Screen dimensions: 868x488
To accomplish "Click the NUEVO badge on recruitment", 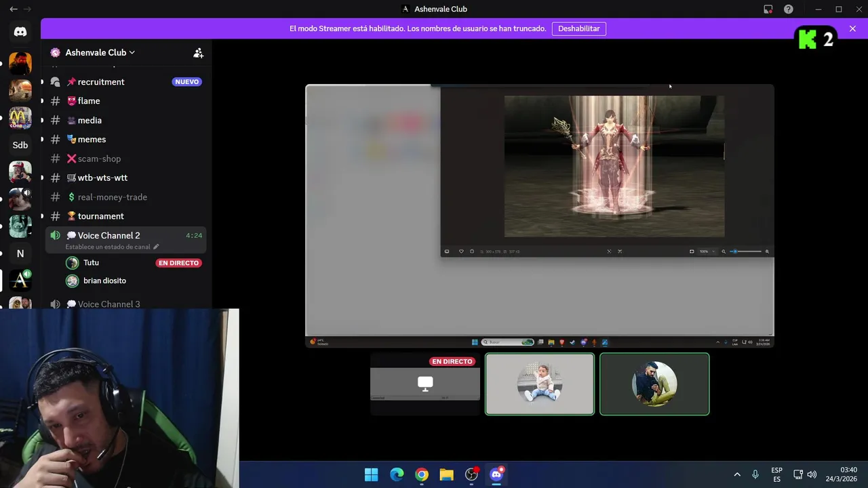I will pos(186,81).
